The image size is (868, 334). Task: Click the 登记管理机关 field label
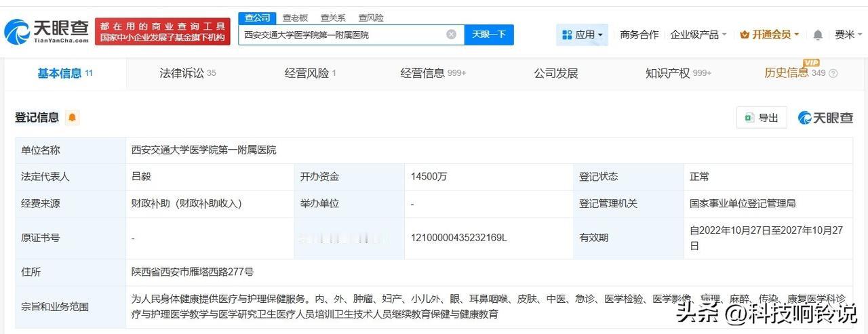point(608,203)
